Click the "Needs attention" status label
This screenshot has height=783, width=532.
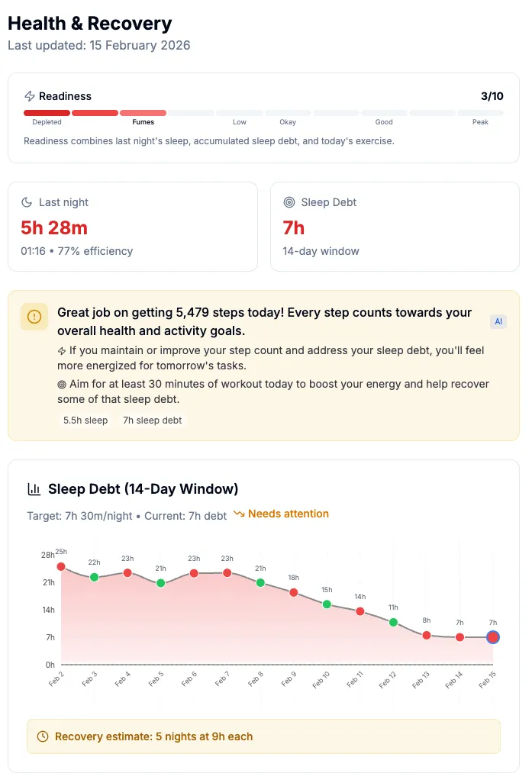coord(289,514)
